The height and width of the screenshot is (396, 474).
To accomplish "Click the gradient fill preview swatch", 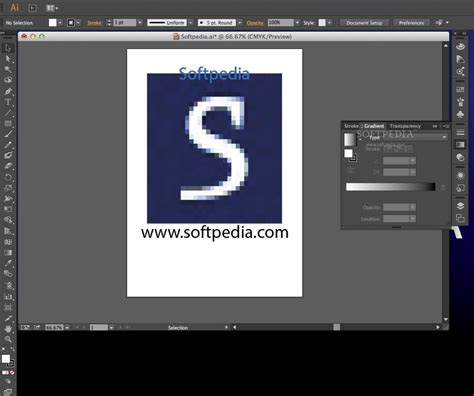I will 350,139.
